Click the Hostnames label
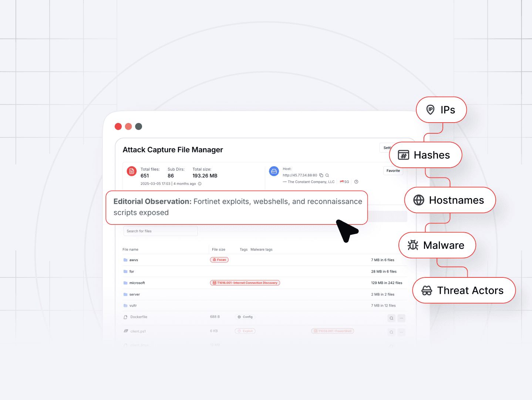This screenshot has width=532, height=400. pyautogui.click(x=457, y=200)
